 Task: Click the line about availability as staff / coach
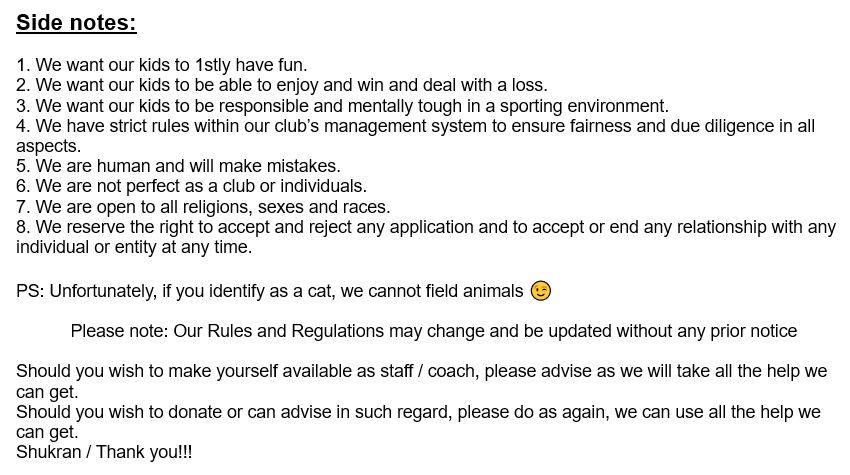(421, 371)
